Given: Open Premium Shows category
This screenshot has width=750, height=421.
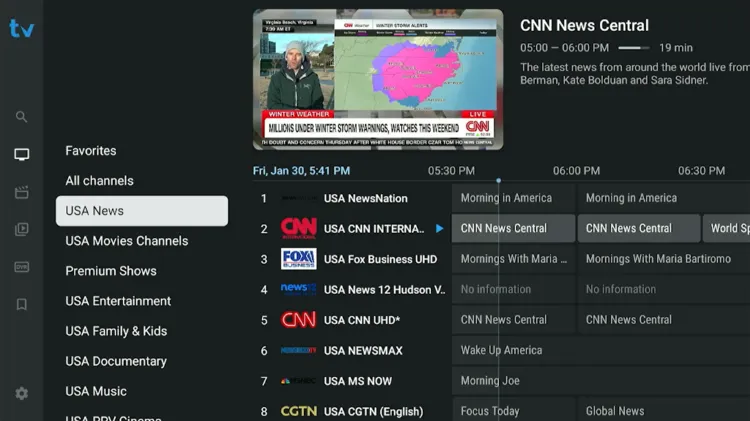Looking at the screenshot, I should click(x=111, y=271).
